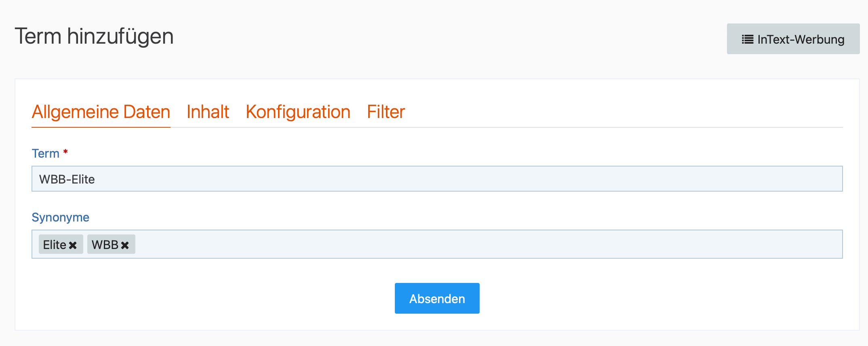
Task: Click the Term hinzufügen page heading
Action: click(94, 36)
